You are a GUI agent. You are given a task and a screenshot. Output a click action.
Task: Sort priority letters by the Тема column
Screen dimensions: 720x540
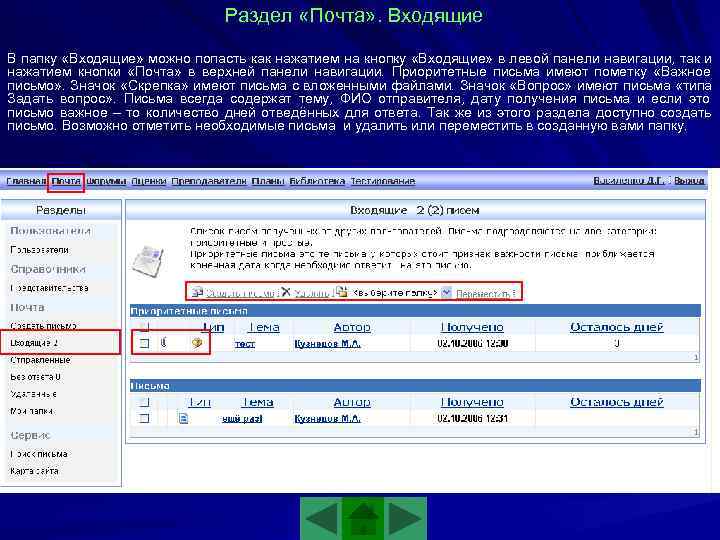(263, 327)
